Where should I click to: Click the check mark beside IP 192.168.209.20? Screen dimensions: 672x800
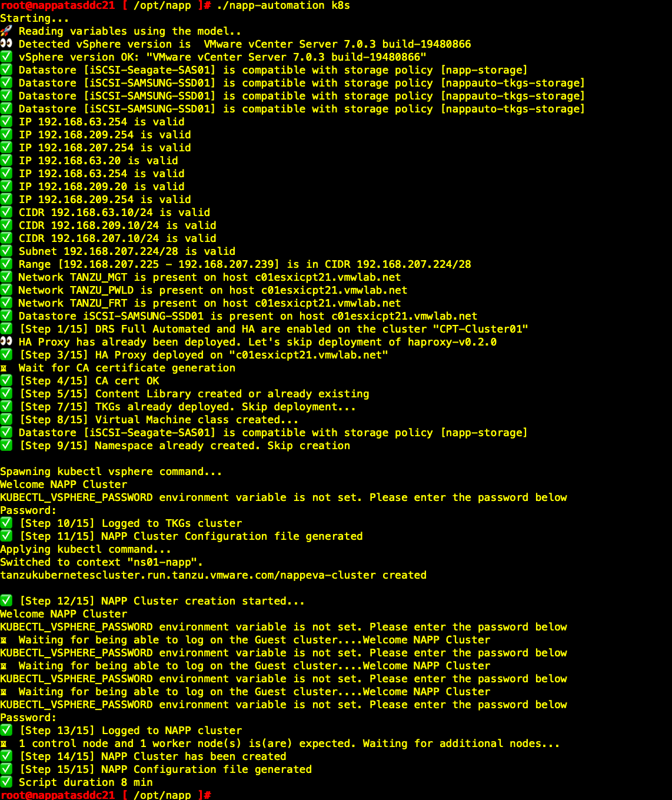(6, 187)
